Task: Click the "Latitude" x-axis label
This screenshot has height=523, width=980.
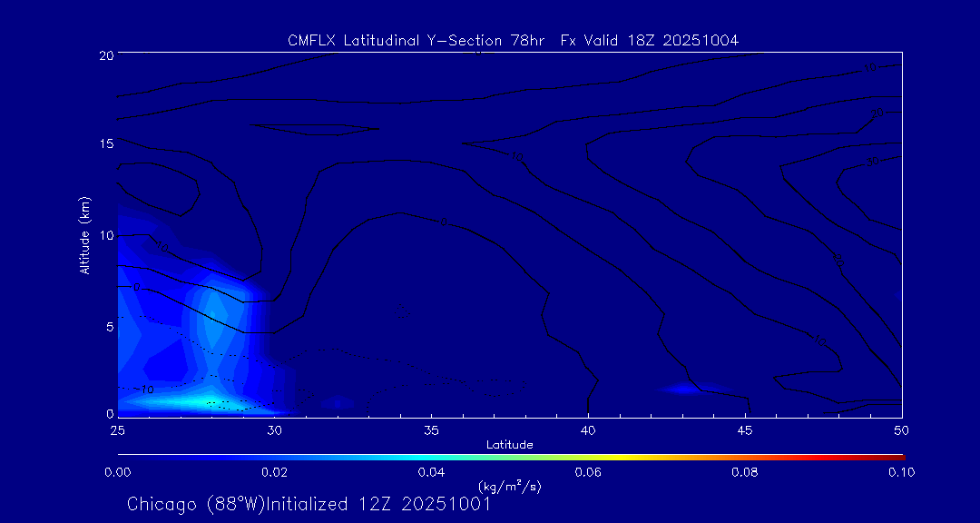Action: 509,444
